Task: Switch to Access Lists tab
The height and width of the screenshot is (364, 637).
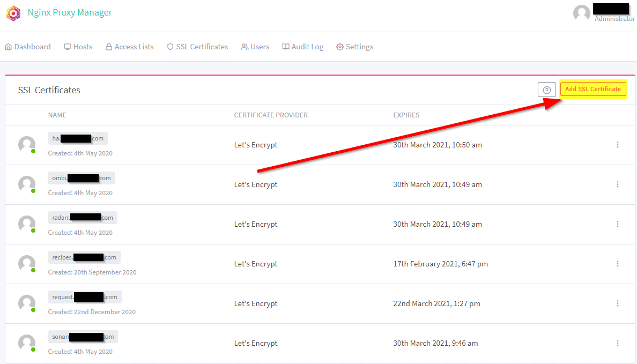Action: [x=130, y=47]
